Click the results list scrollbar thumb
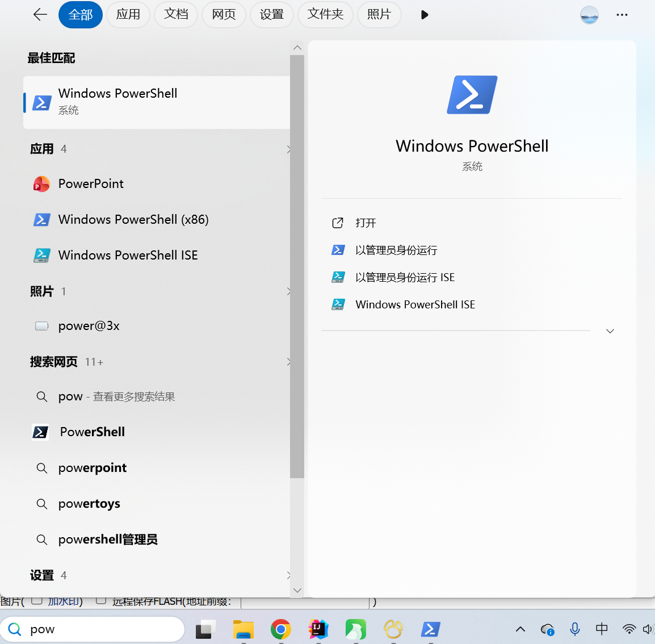Screen dimensions: 655x644 297,266
